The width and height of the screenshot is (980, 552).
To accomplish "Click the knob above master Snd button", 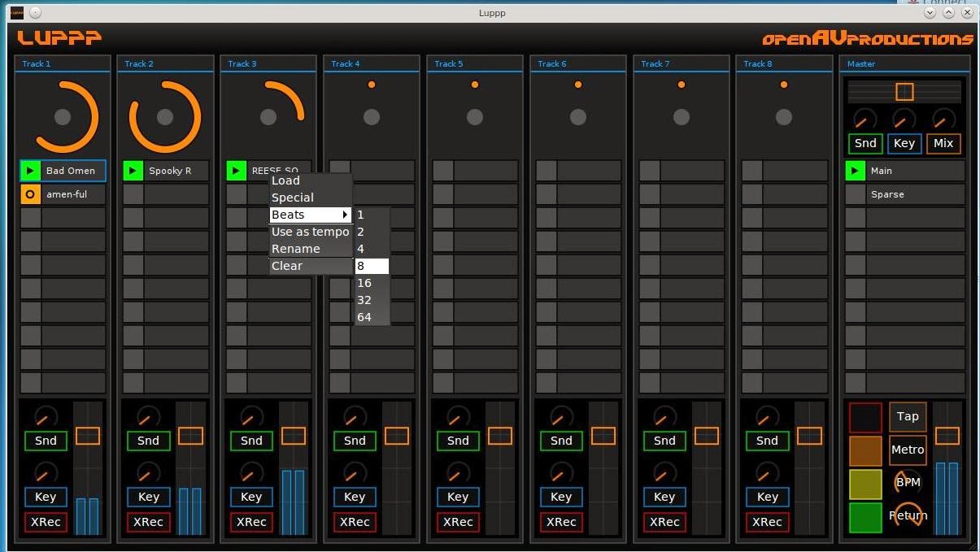I will click(865, 120).
